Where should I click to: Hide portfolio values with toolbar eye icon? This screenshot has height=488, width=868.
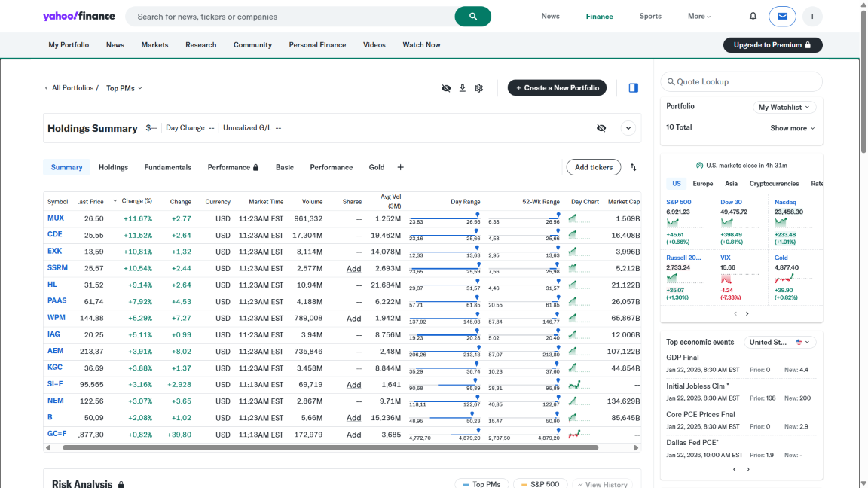[x=446, y=88]
